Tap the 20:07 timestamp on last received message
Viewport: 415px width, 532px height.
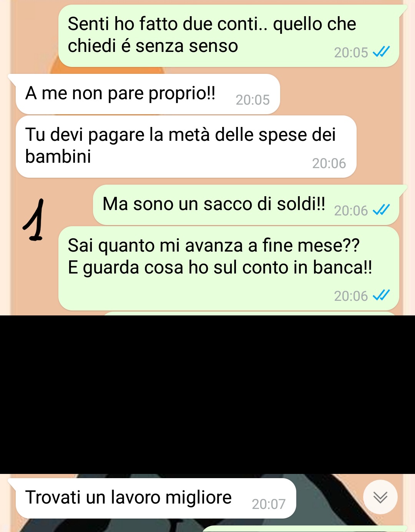[x=269, y=504]
